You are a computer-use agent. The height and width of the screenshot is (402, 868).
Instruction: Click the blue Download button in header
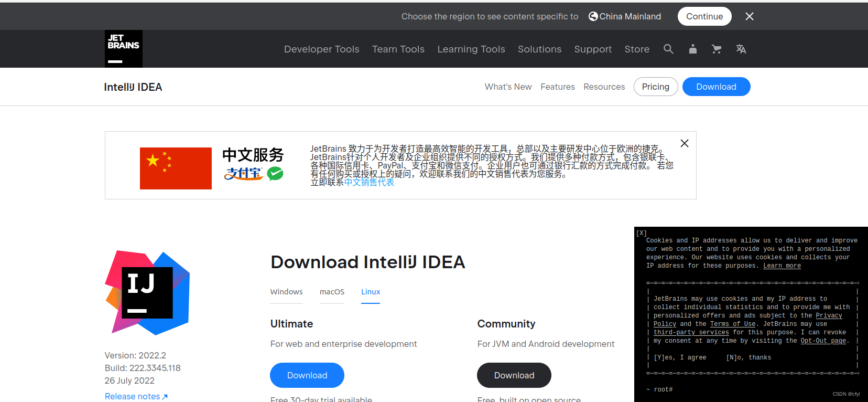tap(717, 87)
